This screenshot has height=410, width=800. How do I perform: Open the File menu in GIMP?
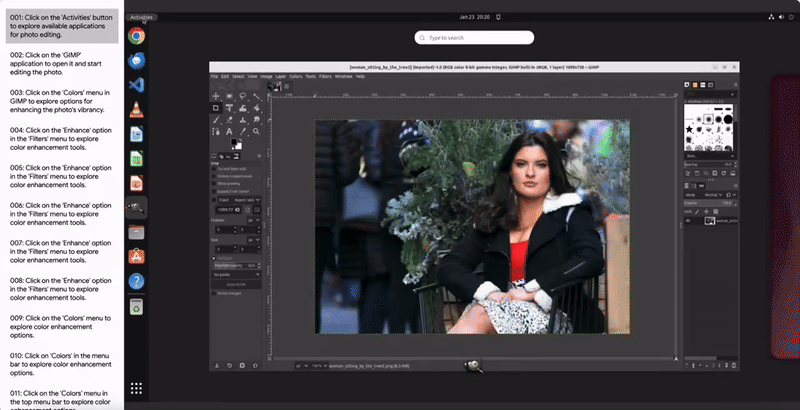point(214,76)
